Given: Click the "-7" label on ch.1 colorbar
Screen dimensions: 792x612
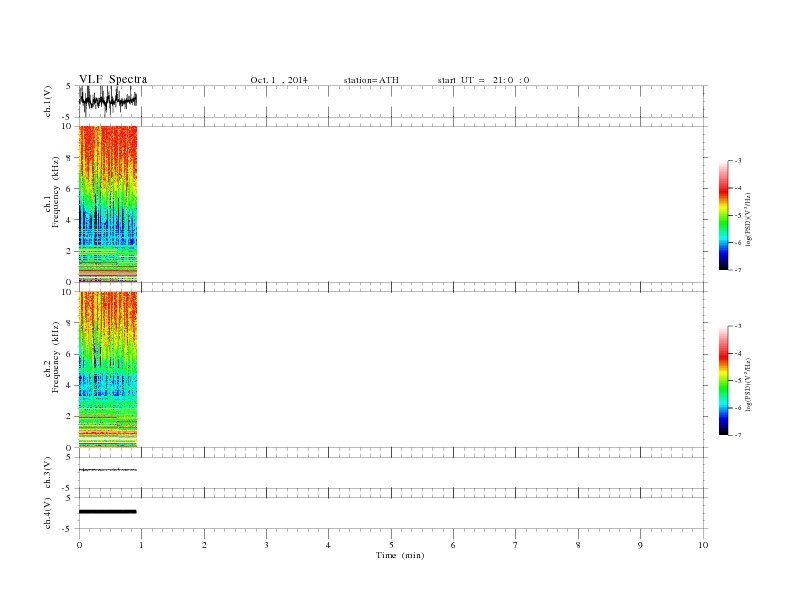Looking at the screenshot, I should [738, 270].
